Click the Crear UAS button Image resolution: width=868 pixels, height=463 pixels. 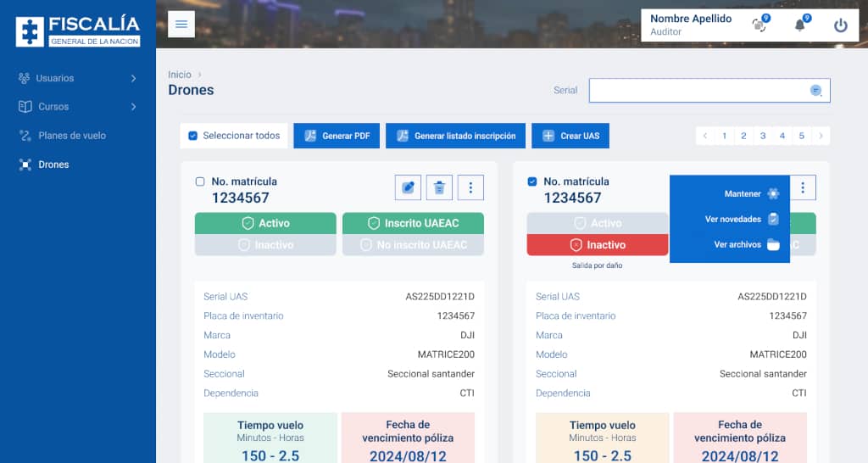pyautogui.click(x=571, y=136)
